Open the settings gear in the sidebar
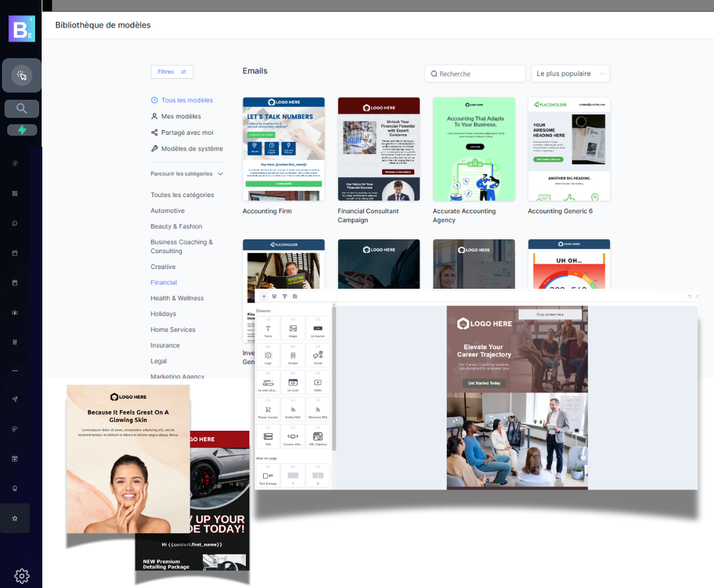714x588 pixels. pos(21,575)
